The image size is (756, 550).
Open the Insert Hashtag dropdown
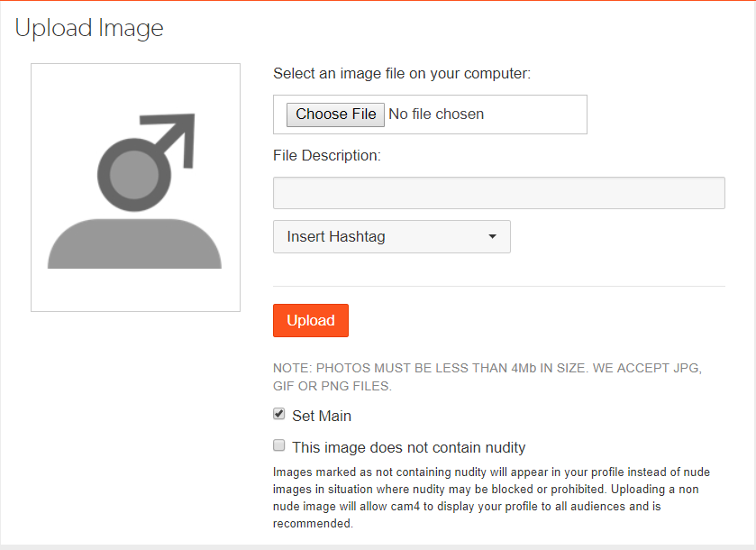click(x=391, y=237)
